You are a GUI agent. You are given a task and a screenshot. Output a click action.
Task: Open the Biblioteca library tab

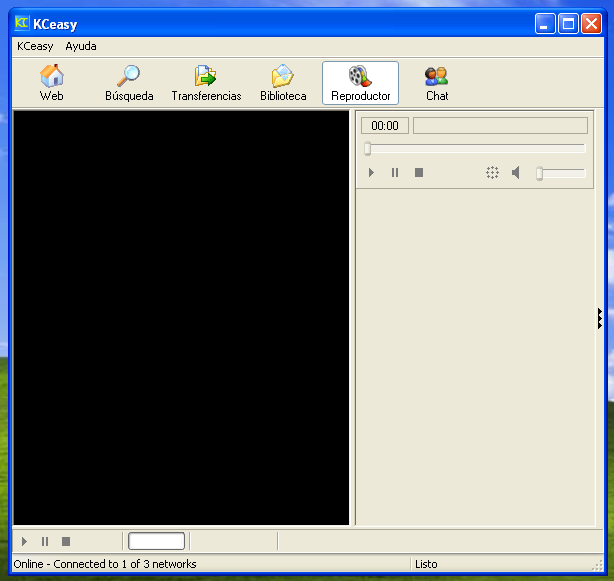point(283,83)
